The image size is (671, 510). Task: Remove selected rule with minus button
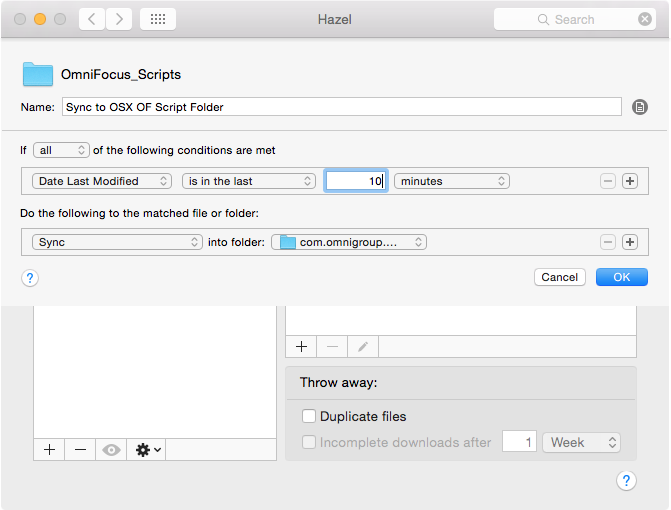coord(333,347)
